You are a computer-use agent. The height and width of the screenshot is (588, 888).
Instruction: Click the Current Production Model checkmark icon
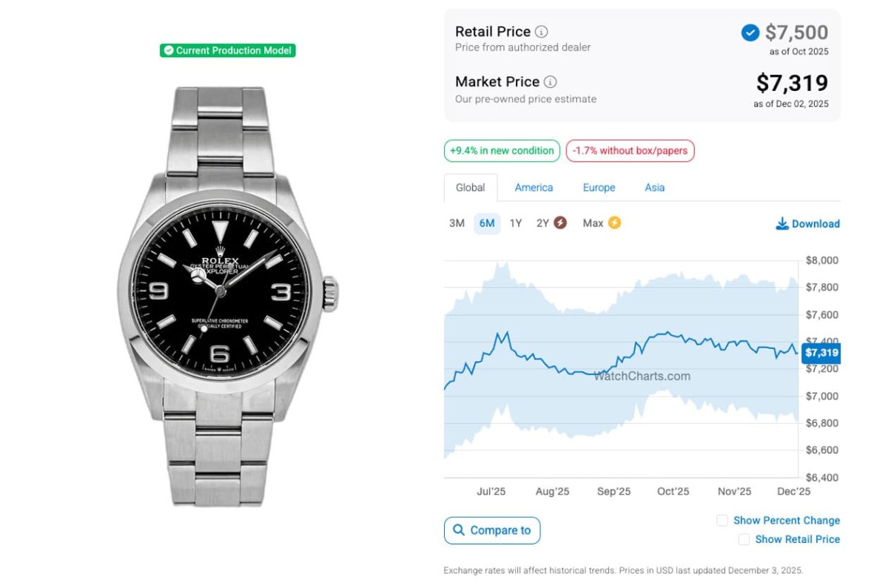pyautogui.click(x=169, y=50)
